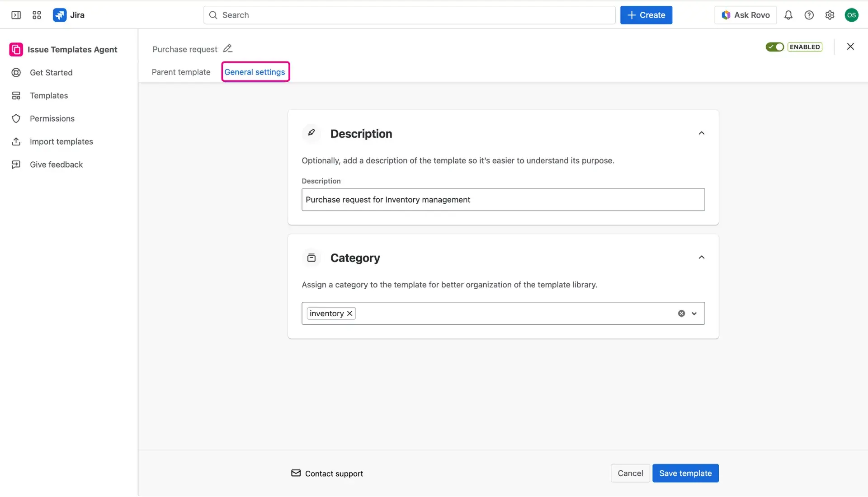Open the Templates section in sidebar
This screenshot has width=868, height=497.
point(48,95)
